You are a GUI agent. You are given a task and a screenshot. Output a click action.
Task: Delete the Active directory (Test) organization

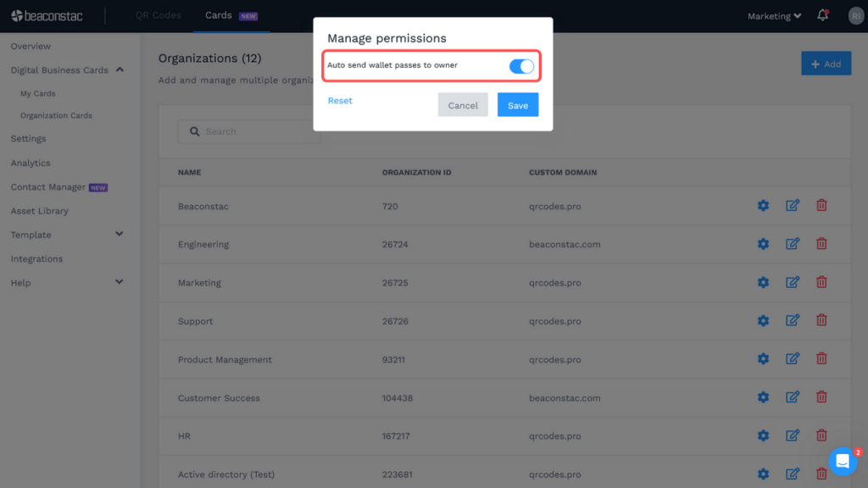tap(821, 474)
